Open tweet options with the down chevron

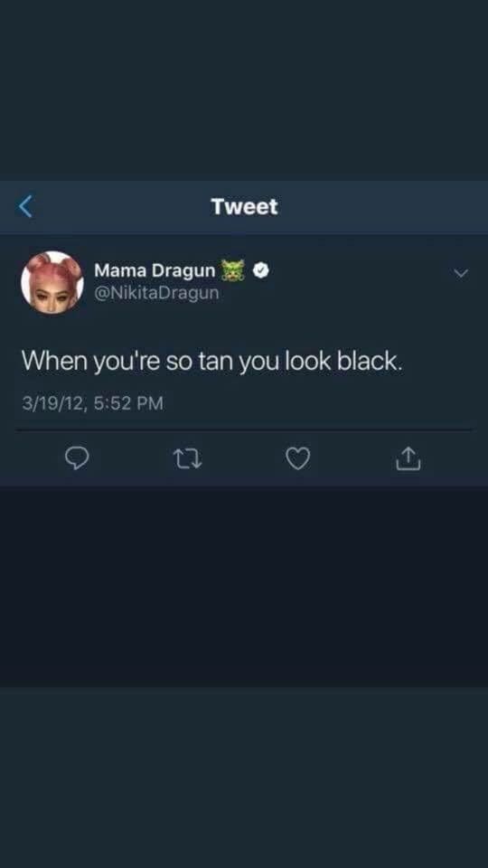click(x=460, y=273)
